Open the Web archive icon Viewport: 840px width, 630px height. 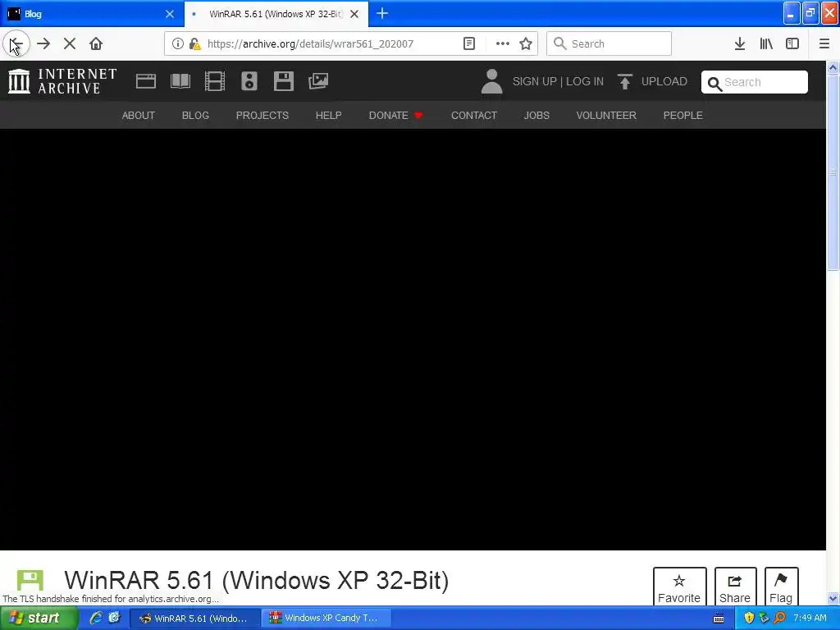click(x=146, y=81)
